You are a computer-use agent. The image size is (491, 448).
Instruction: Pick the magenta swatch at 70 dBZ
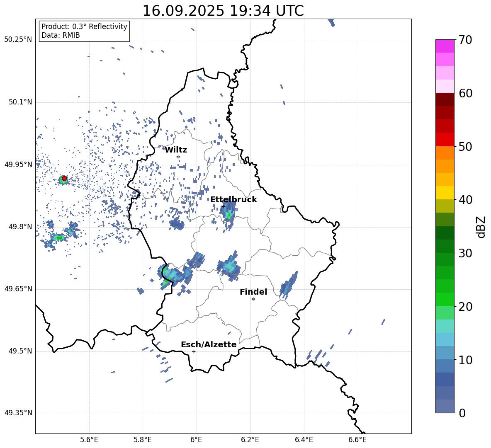pos(445,46)
